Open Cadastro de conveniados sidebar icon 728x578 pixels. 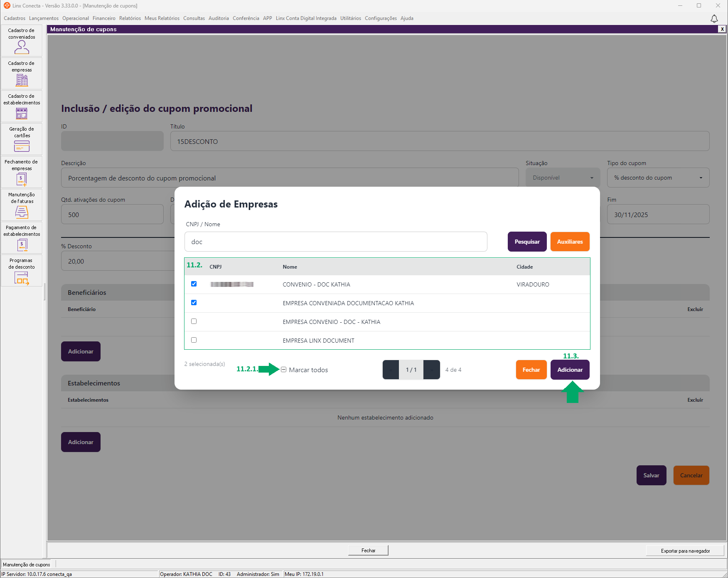(22, 41)
